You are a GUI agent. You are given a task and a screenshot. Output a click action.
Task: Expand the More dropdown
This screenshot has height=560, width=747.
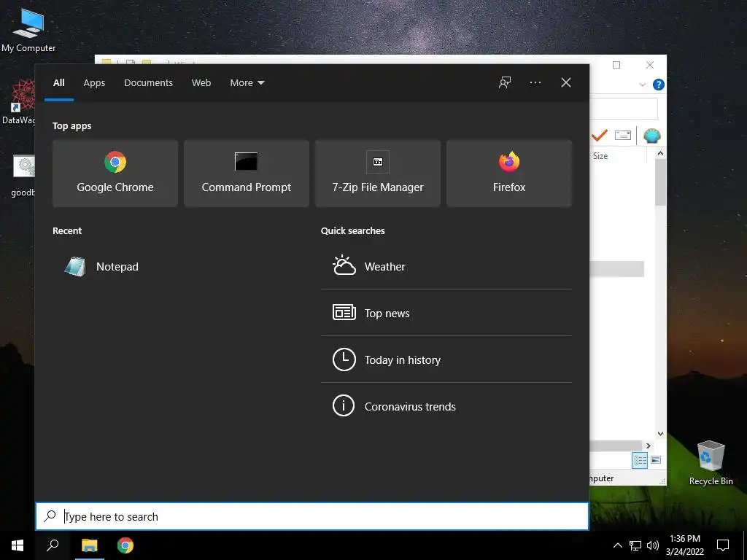[247, 83]
